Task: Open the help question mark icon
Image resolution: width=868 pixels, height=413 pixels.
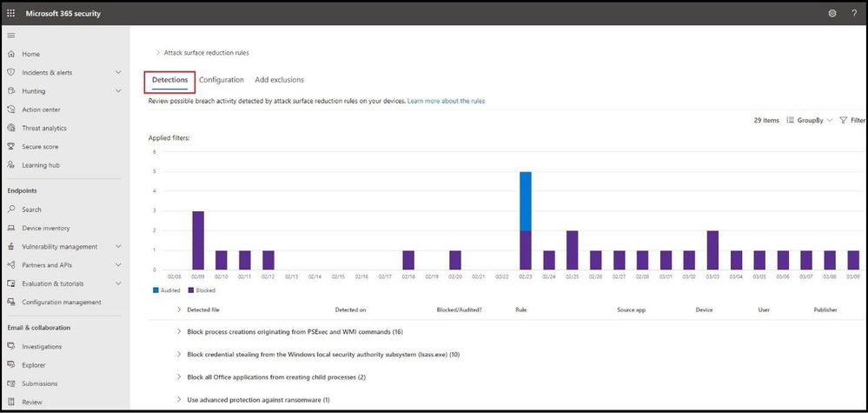Action: (x=854, y=13)
